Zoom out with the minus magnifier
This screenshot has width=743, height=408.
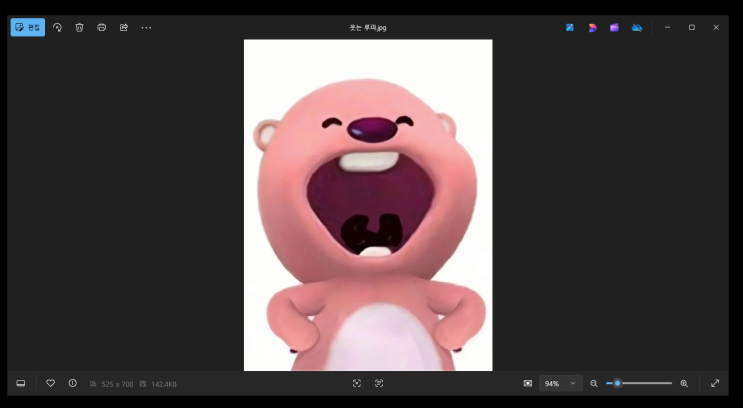pos(594,383)
